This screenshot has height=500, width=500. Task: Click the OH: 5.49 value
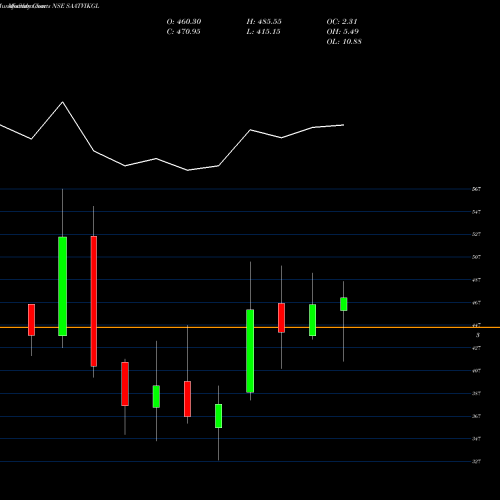(342, 32)
